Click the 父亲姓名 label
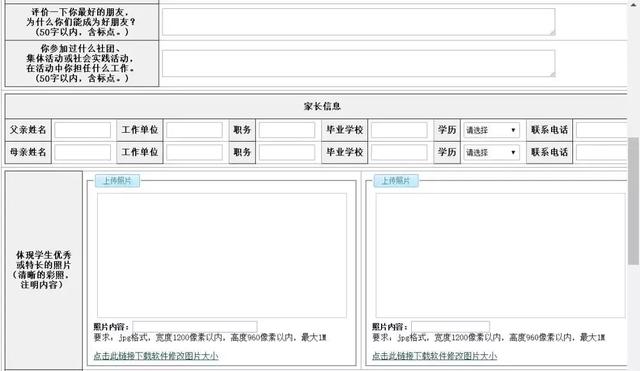Image resolution: width=640 pixels, height=371 pixels. [x=28, y=130]
